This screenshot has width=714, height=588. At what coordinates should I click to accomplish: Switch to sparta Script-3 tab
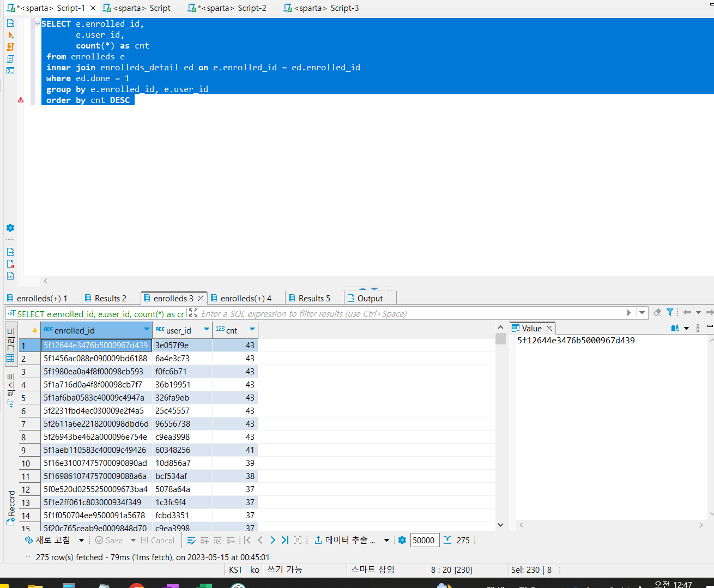[322, 8]
